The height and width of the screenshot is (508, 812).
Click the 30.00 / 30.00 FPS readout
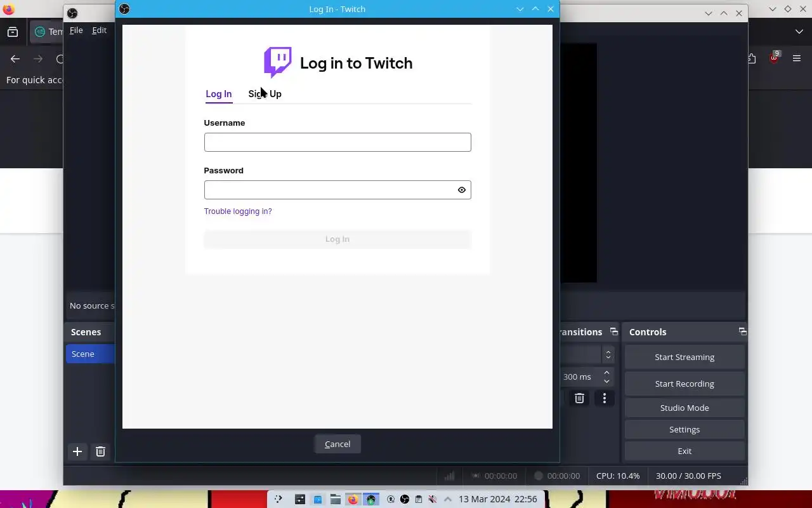[x=688, y=476]
